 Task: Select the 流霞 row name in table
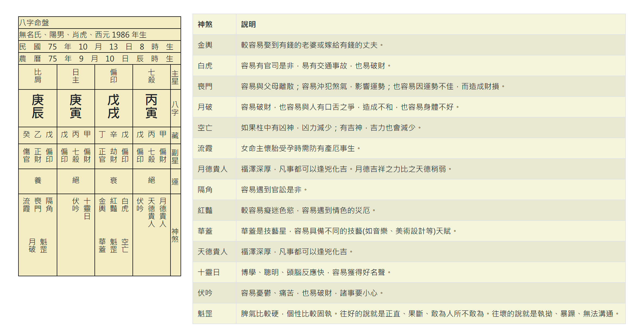pyautogui.click(x=205, y=148)
